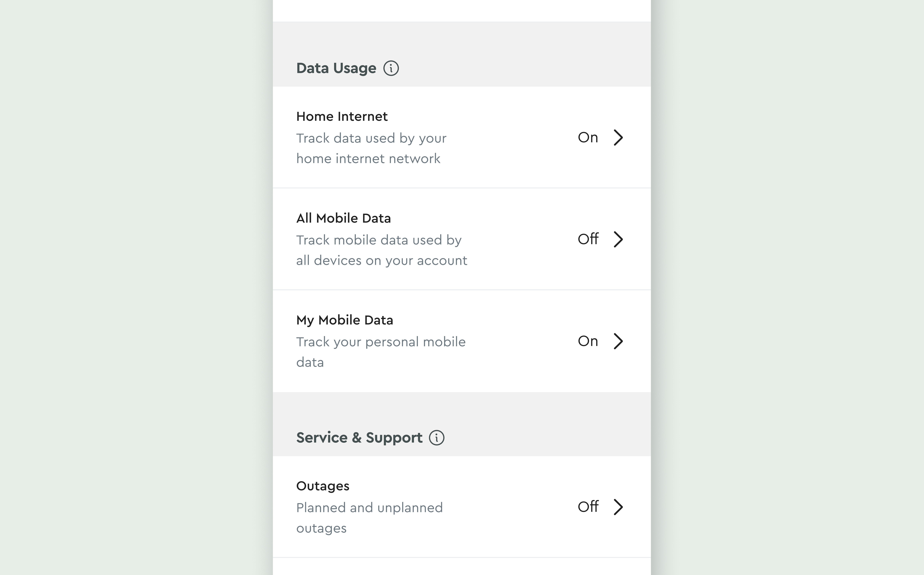Open the Data Usage info icon
This screenshot has height=575, width=924.
click(x=391, y=68)
